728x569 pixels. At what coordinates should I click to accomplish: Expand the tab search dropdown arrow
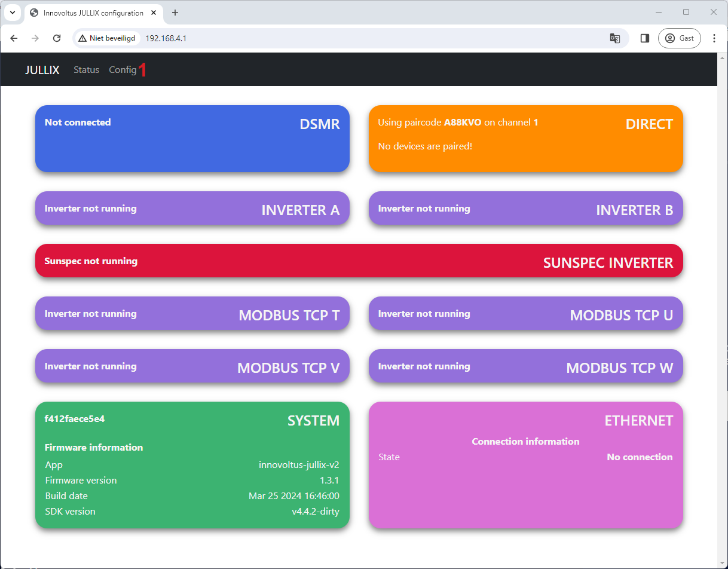pyautogui.click(x=12, y=13)
